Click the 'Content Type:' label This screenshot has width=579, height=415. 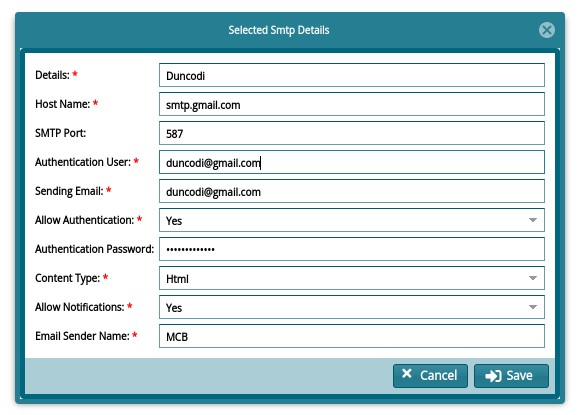[x=68, y=278]
